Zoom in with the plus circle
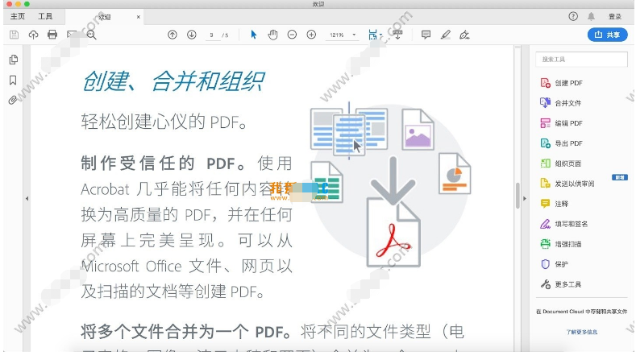This screenshot has height=364, width=636. (x=311, y=35)
